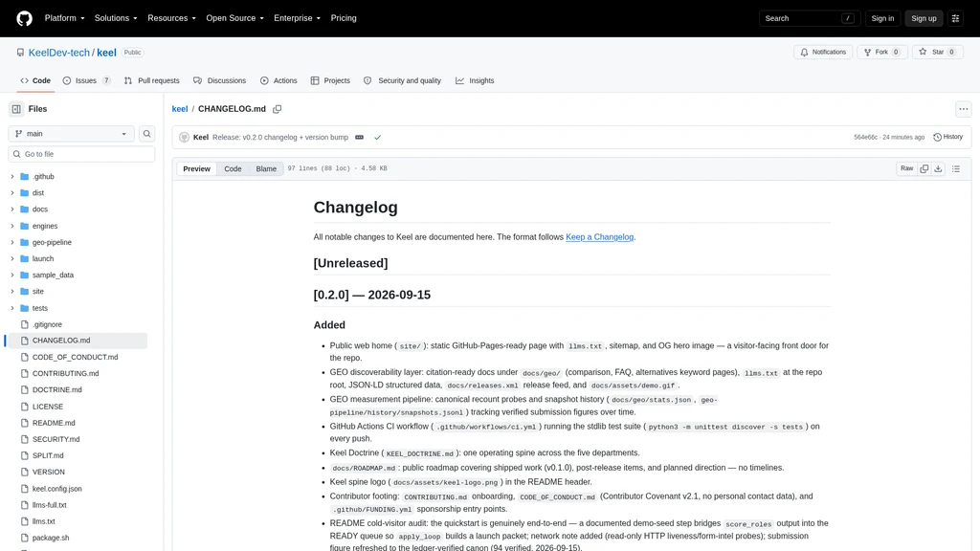The height and width of the screenshot is (551, 980).
Task: Expand the dist folder
Action: (x=11, y=193)
